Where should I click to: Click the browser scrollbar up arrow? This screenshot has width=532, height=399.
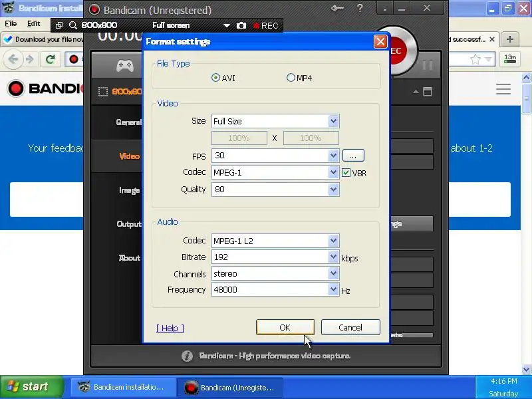(526, 78)
